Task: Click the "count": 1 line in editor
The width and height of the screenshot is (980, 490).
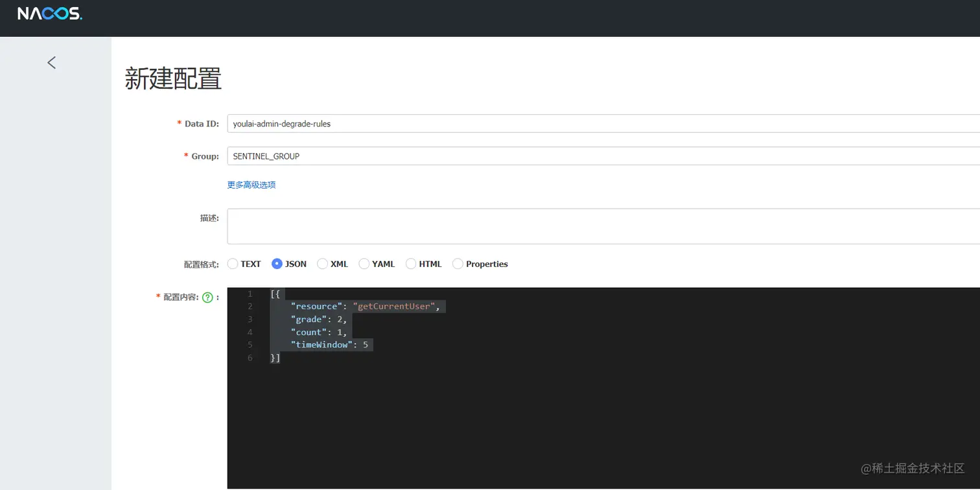Action: (x=319, y=332)
